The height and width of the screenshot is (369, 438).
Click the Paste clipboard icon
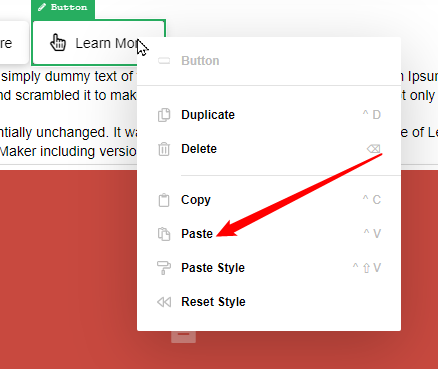(x=164, y=234)
